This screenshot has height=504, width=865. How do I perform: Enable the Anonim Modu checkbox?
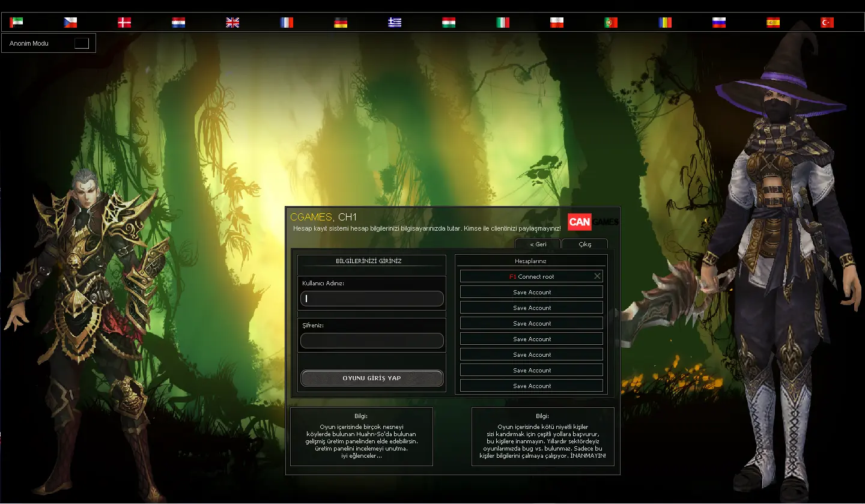click(82, 43)
